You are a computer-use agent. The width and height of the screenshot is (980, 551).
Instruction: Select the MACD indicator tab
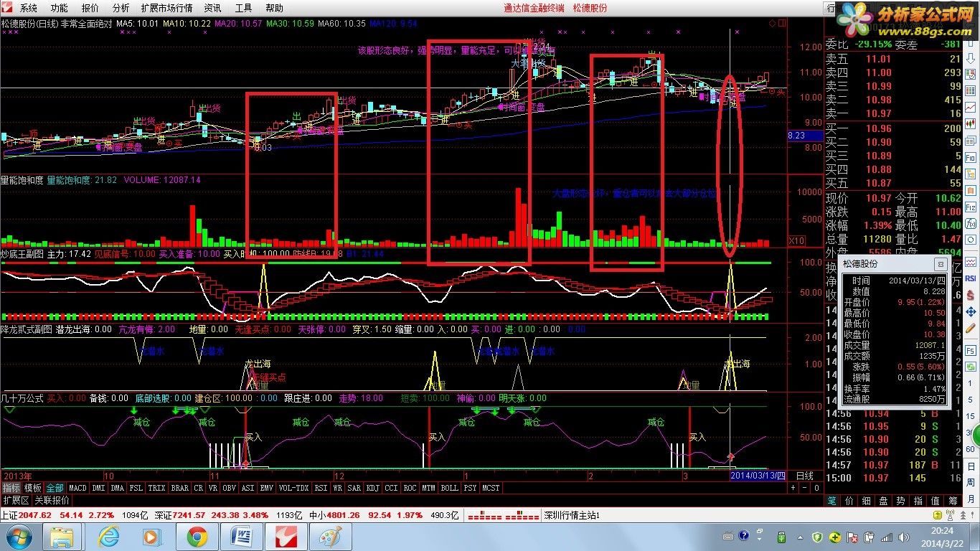click(x=77, y=488)
